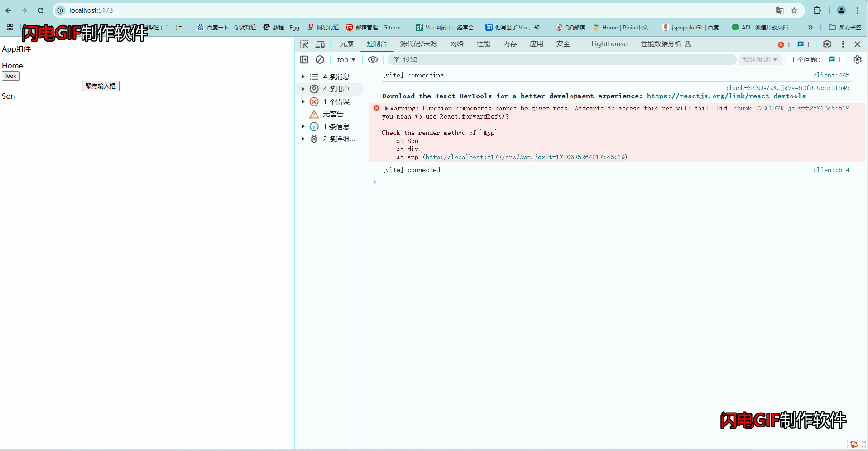Open the Google Translate page icon
Screen dimensions: 868x451
[780, 10]
